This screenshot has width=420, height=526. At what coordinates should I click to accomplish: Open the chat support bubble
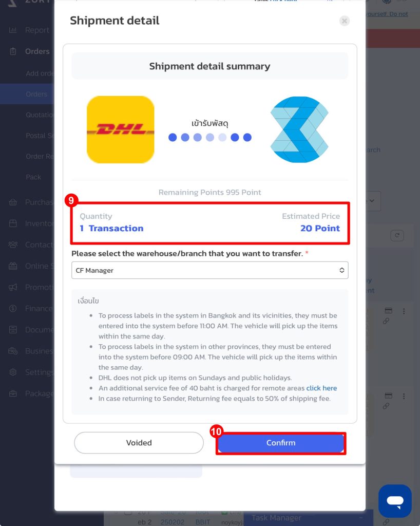pos(395,501)
